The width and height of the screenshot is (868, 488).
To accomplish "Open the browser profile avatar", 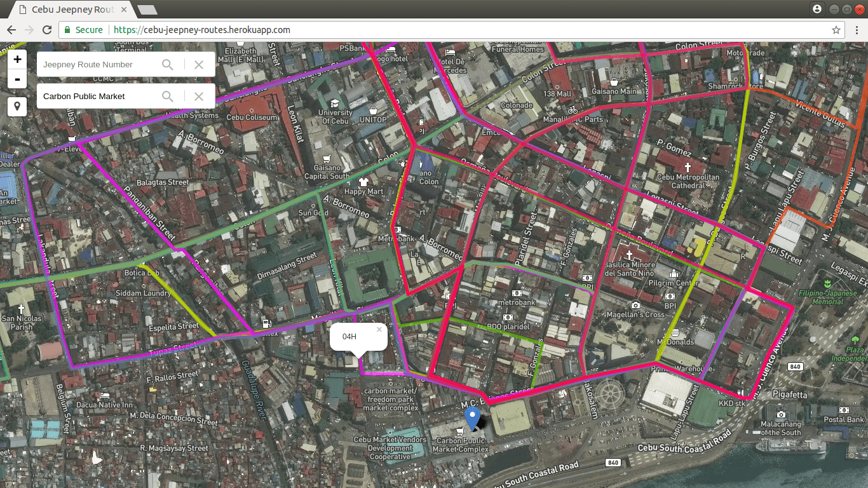I will pos(817,9).
